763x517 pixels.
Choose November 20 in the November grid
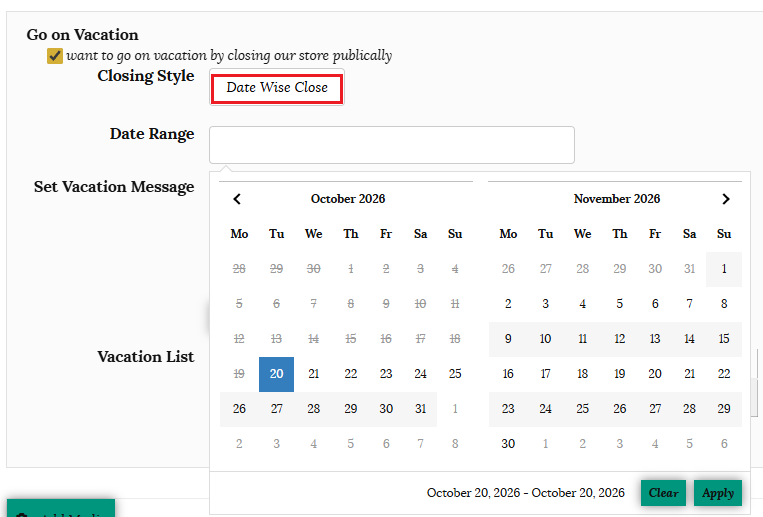click(655, 374)
